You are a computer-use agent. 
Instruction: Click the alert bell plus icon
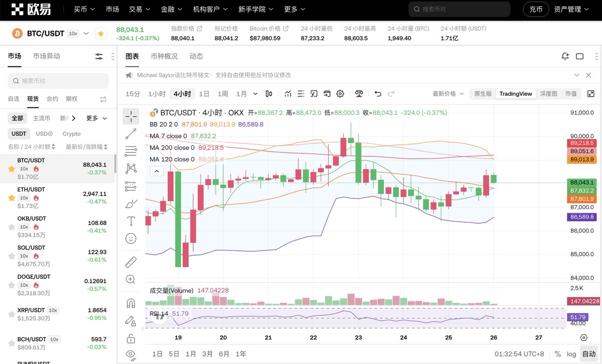coord(565,56)
